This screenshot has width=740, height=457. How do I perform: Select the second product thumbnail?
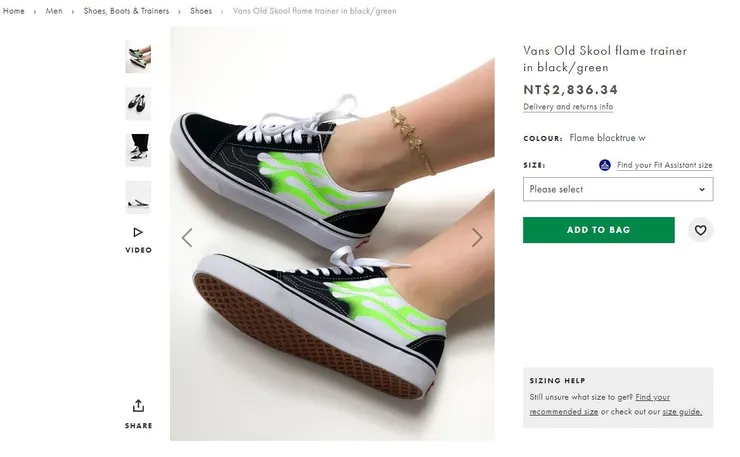(x=138, y=103)
